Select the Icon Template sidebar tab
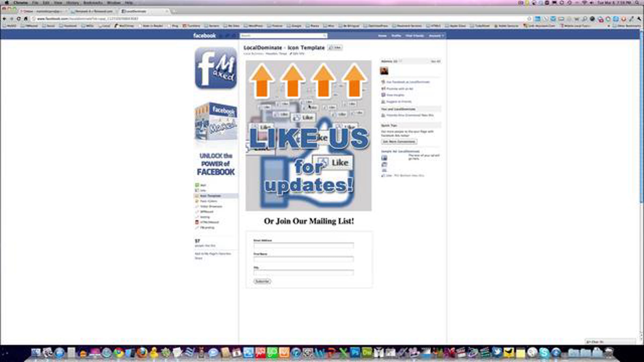 pos(210,196)
